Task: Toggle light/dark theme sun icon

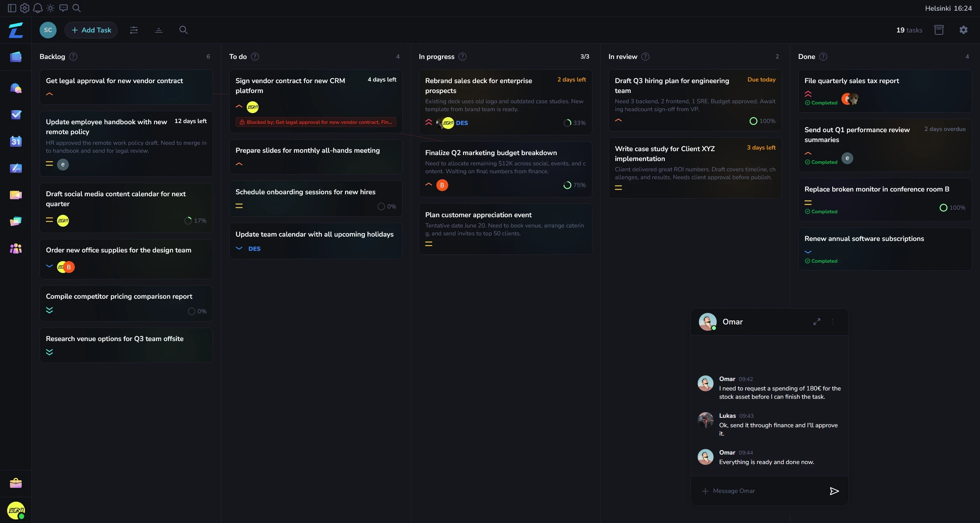Action: (50, 8)
